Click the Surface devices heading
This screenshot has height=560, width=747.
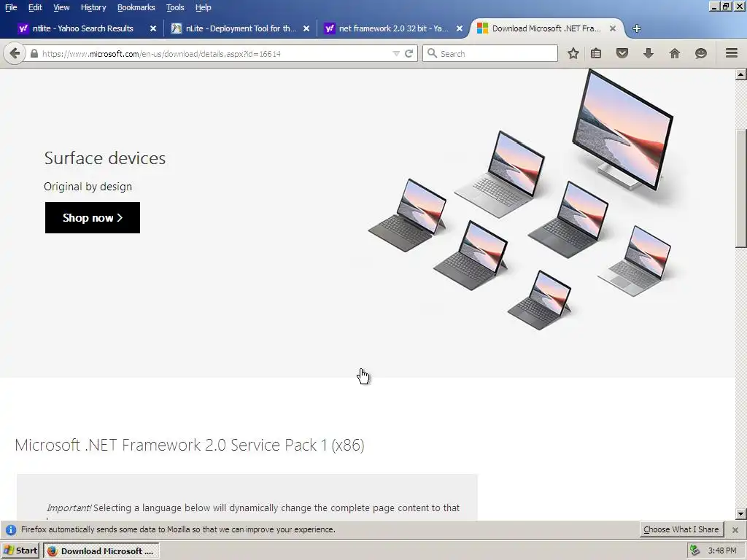(105, 158)
